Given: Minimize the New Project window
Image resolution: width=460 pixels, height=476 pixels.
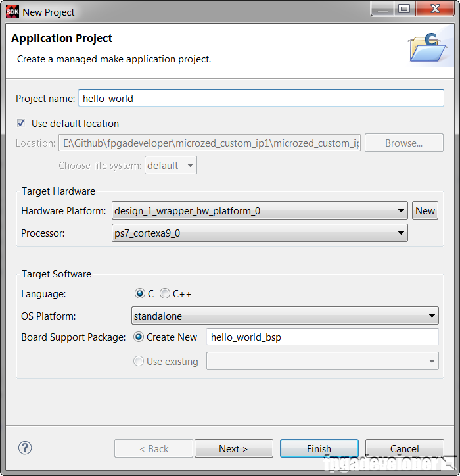Looking at the screenshot, I should (382, 9).
